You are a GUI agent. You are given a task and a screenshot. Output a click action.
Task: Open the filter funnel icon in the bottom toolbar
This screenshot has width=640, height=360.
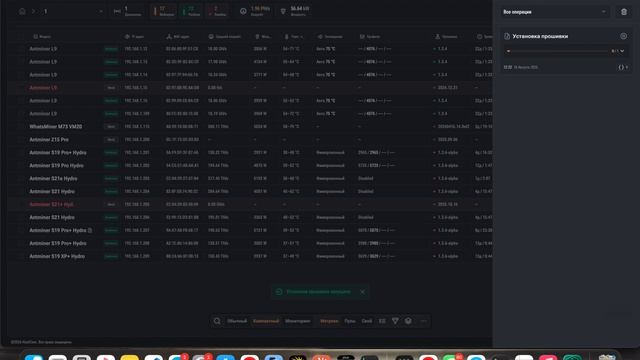point(395,321)
